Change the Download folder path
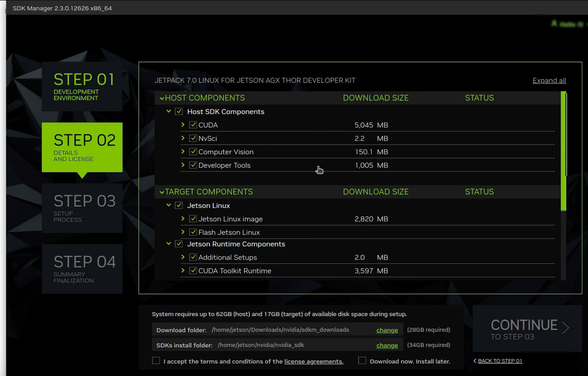The height and width of the screenshot is (376, 588). tap(387, 330)
